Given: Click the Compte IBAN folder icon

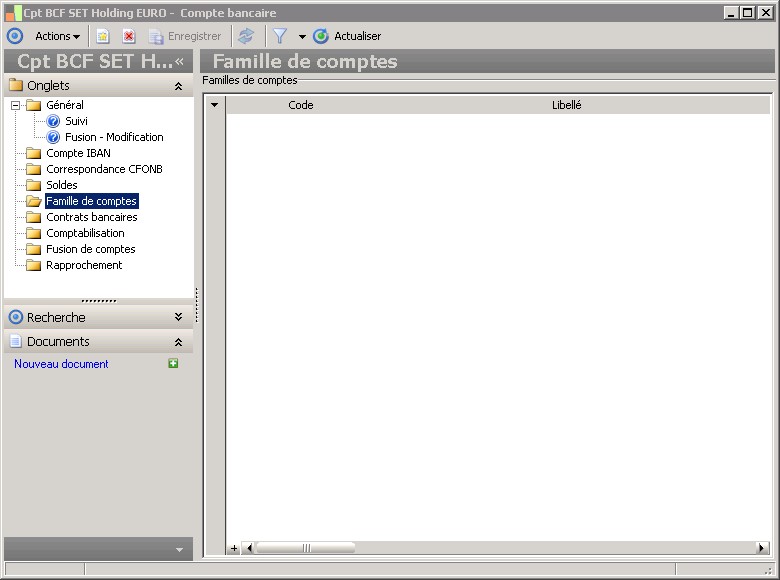Looking at the screenshot, I should [33, 153].
